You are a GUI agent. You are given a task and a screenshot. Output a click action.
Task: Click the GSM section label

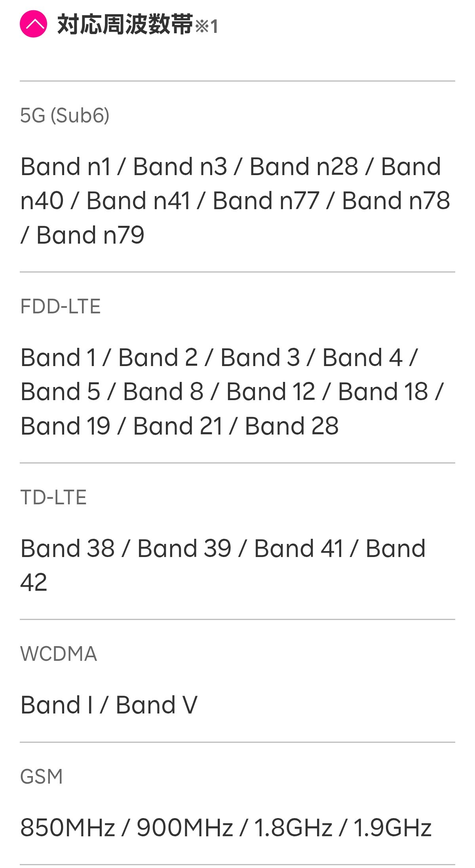[x=42, y=776]
